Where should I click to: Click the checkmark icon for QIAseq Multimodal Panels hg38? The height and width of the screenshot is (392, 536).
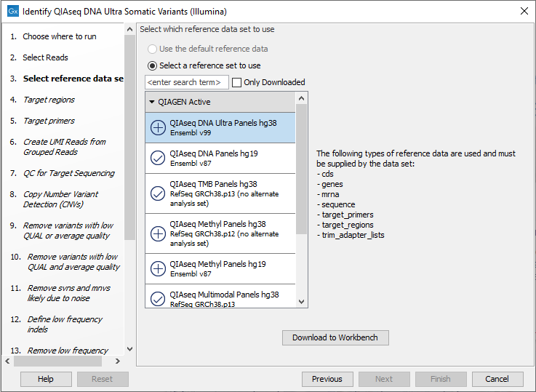click(158, 299)
